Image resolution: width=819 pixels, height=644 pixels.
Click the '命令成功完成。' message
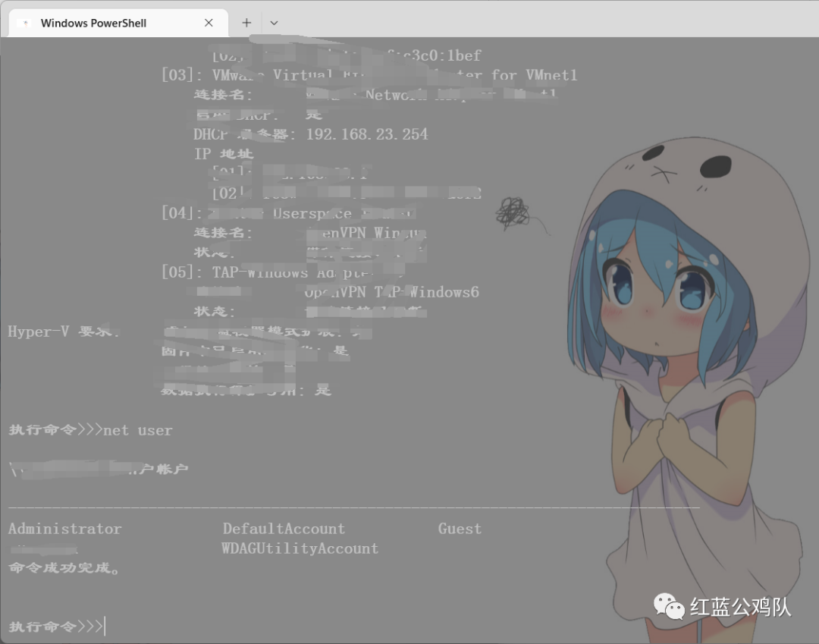64,567
